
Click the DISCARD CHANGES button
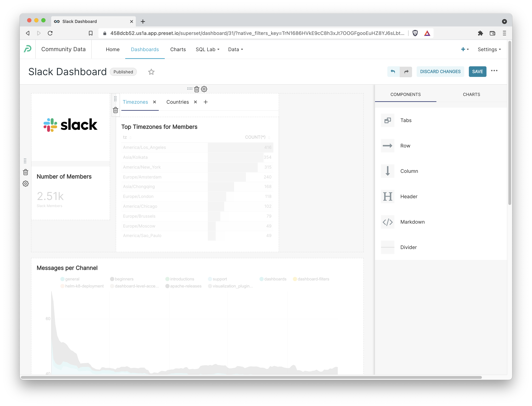pyautogui.click(x=440, y=72)
